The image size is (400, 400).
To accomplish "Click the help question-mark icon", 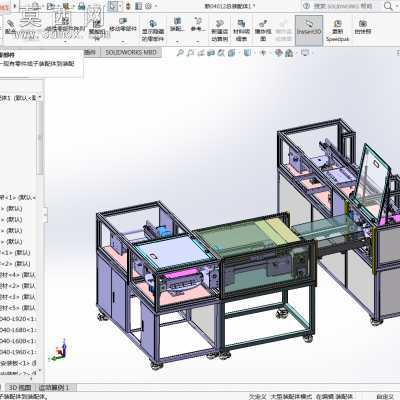I will click(x=307, y=6).
